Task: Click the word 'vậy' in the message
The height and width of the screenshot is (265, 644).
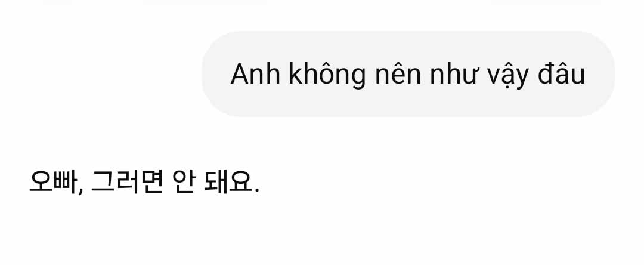Action: (506, 76)
